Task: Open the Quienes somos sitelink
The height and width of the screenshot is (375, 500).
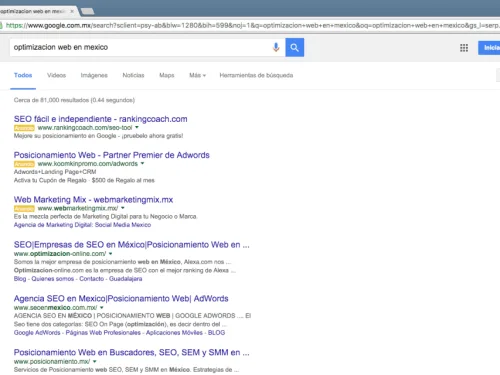Action: coord(53,279)
